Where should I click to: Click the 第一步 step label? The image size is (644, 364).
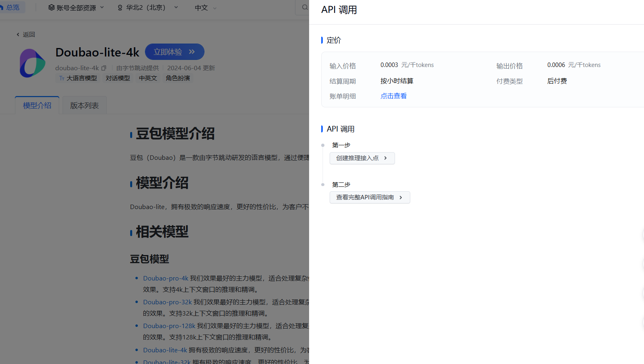tap(341, 145)
